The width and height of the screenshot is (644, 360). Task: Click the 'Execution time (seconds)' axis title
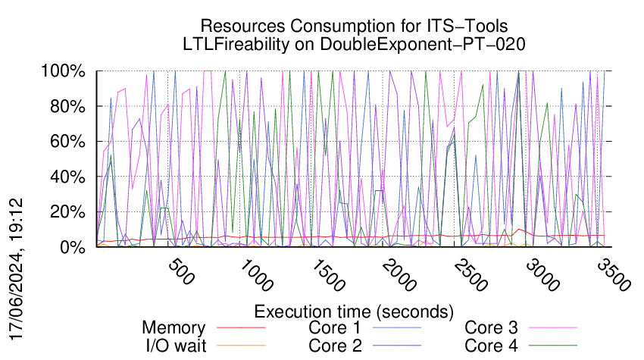pyautogui.click(x=354, y=312)
